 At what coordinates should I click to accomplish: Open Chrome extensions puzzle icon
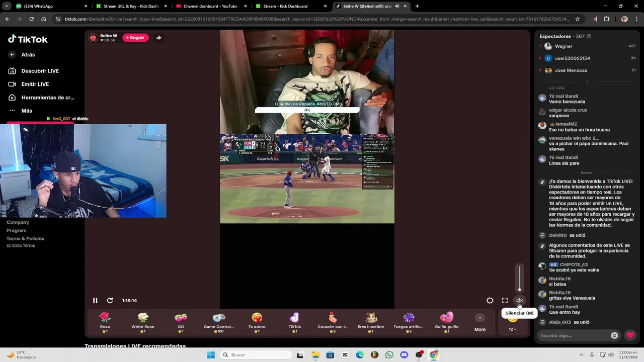click(606, 19)
